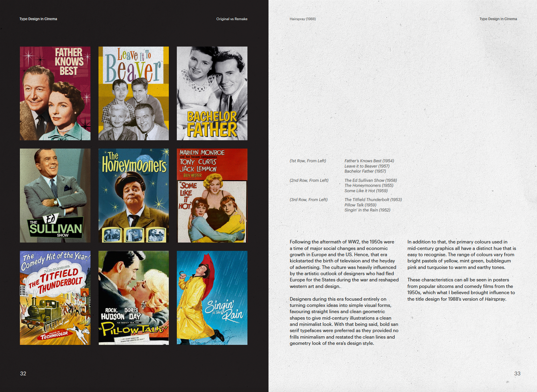The height and width of the screenshot is (392, 537).
Task: Click caption 'The Ed Sullivan Show (1958)'
Action: [x=371, y=180]
